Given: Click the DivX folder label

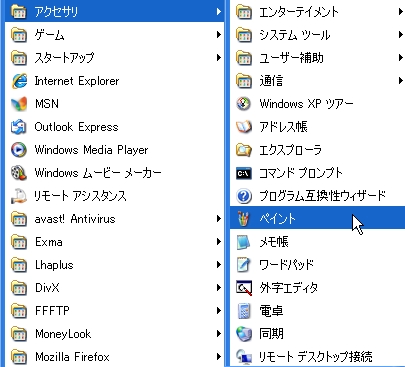Looking at the screenshot, I should 47,288.
